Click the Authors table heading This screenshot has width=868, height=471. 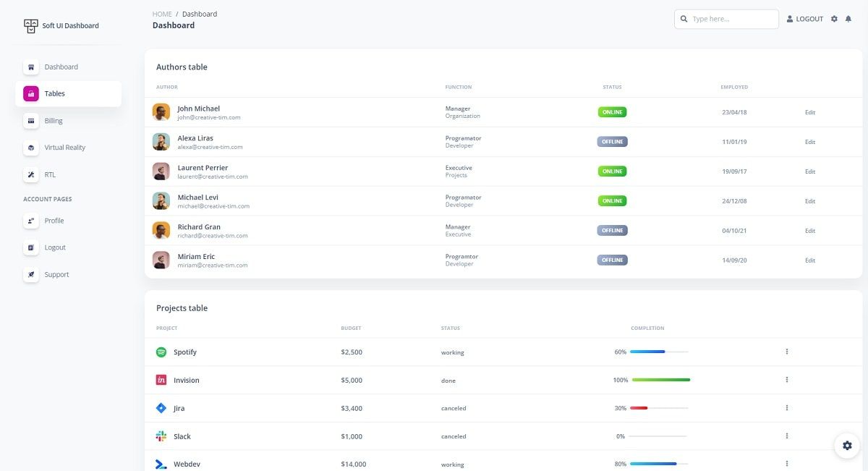182,67
